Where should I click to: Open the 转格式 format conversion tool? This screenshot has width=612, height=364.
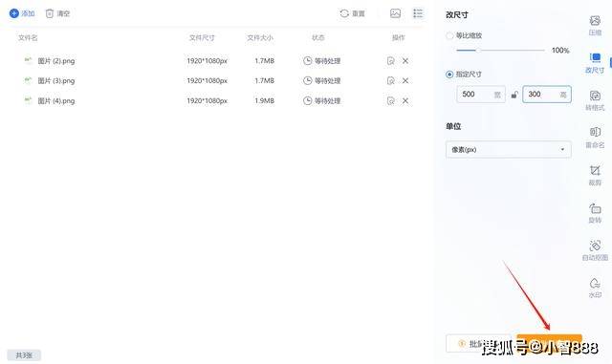(x=595, y=100)
